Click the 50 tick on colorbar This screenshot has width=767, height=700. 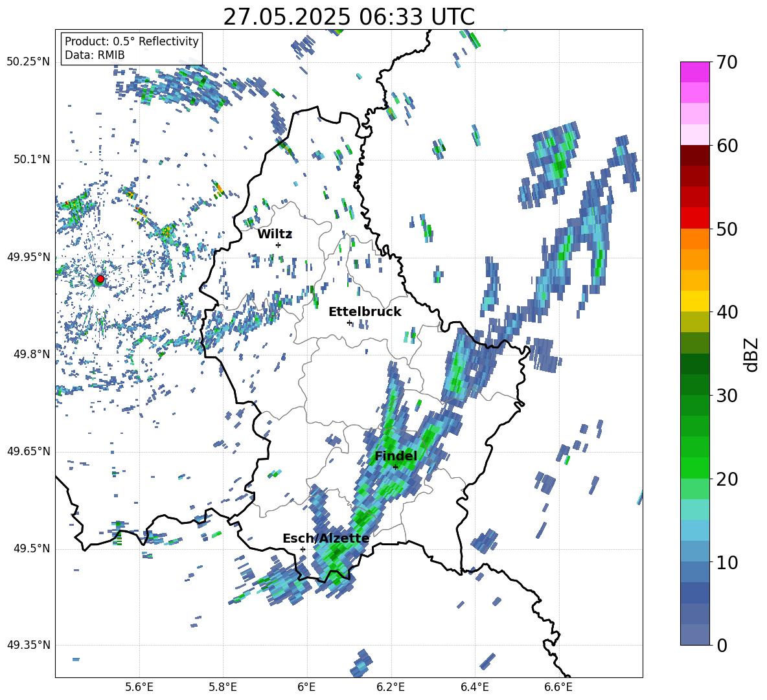point(727,229)
